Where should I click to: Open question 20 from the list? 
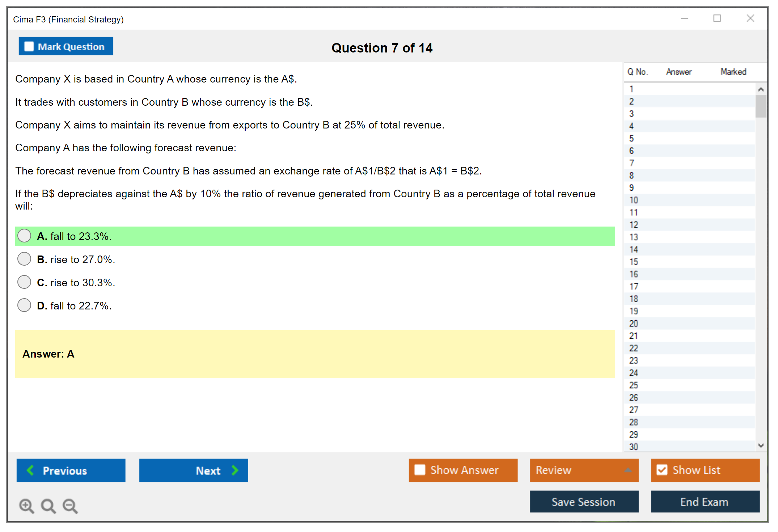(634, 324)
